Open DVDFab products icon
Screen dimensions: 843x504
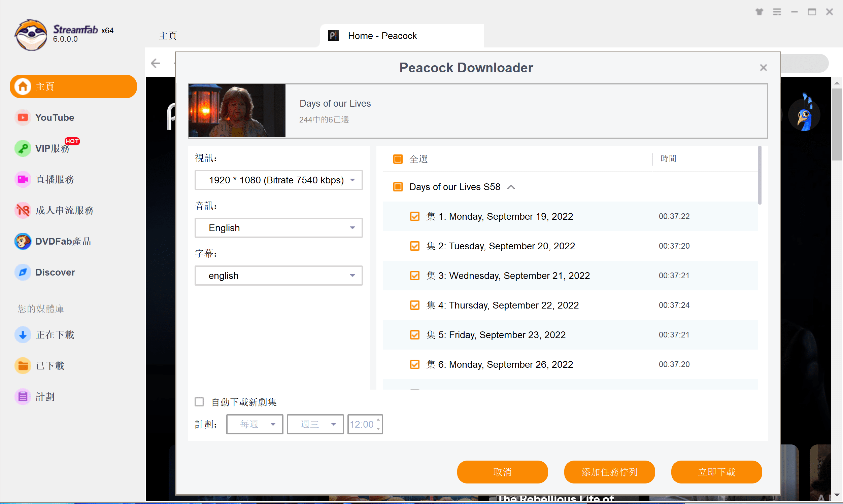(23, 241)
